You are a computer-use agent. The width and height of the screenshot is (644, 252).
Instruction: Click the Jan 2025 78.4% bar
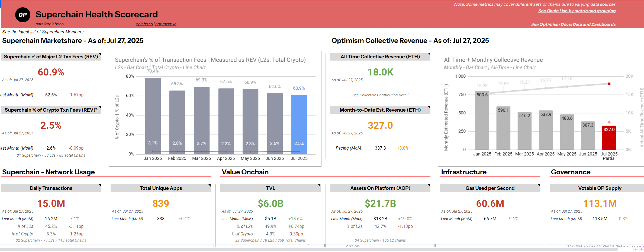click(x=153, y=116)
